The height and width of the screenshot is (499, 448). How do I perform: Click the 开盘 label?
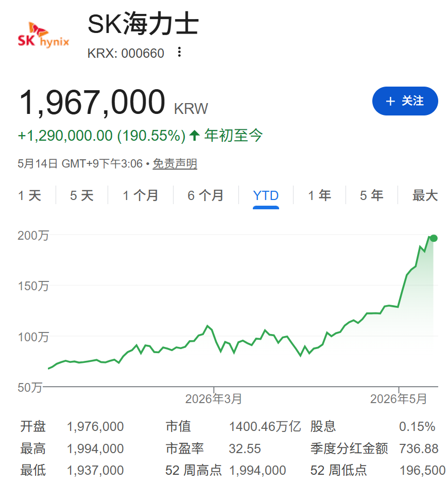coord(33,426)
